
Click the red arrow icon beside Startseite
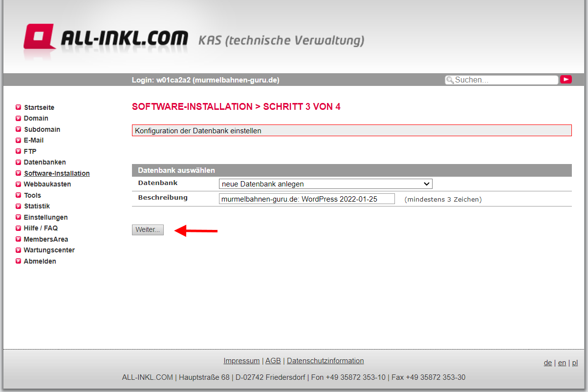(19, 107)
